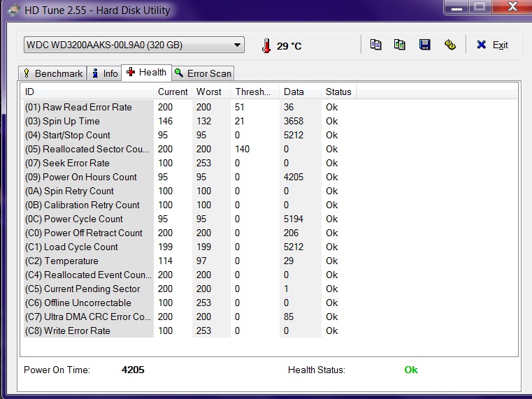Click the Status column header
The image size is (532, 399).
point(338,92)
